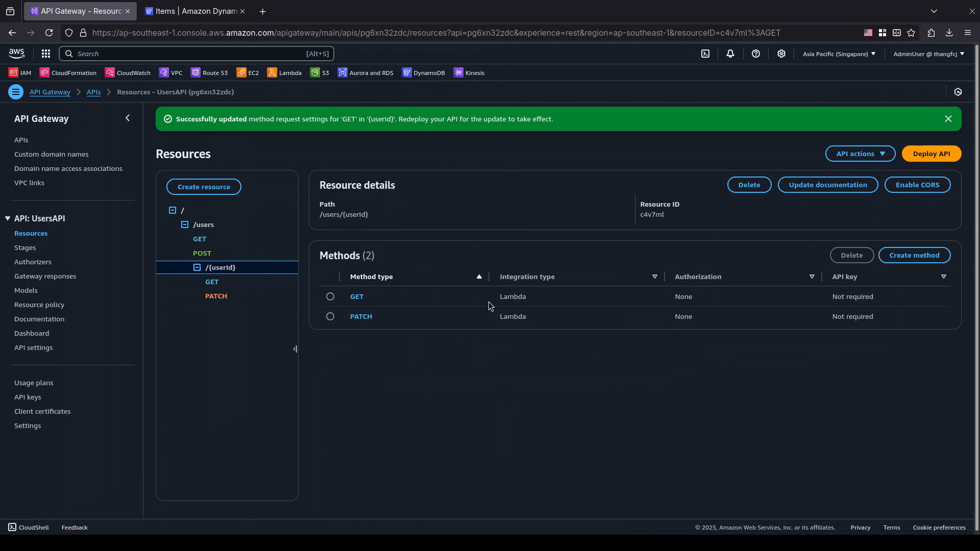Screen dimensions: 980x551
Task: Go to Authorizers in the sidebar
Action: pos(33,262)
